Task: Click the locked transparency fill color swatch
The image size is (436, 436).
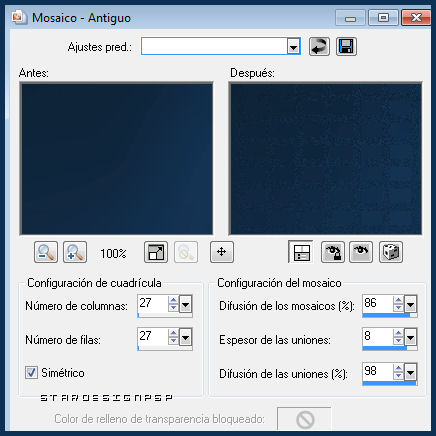Action: [x=304, y=419]
